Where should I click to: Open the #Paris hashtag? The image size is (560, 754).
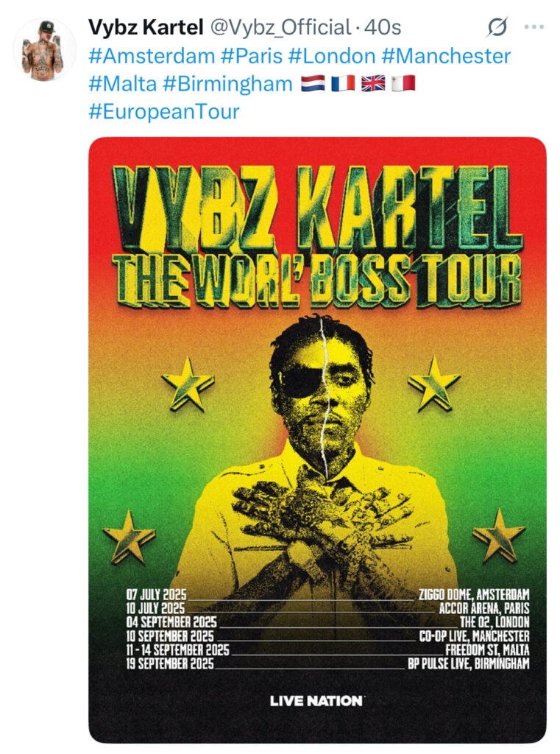[252, 56]
